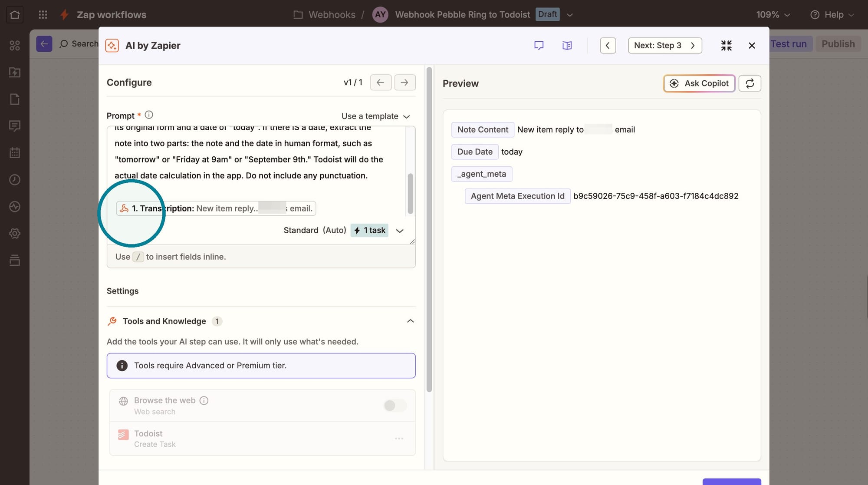Open the versions stack sidebar icon

tap(15, 261)
